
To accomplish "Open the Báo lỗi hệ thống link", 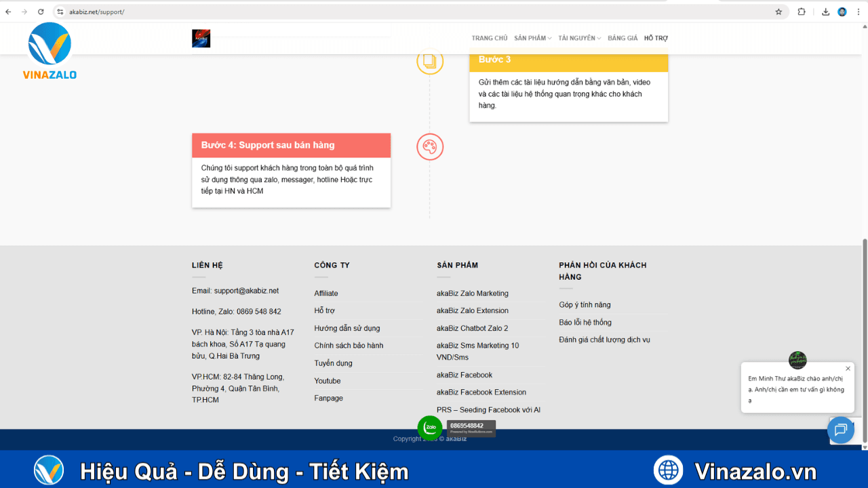I will 585,323.
